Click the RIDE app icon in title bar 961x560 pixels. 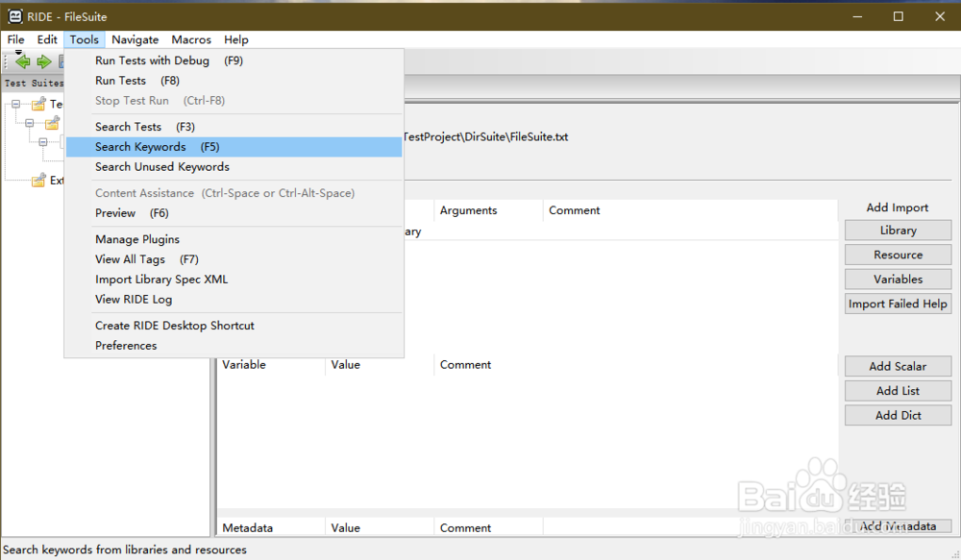tap(14, 16)
